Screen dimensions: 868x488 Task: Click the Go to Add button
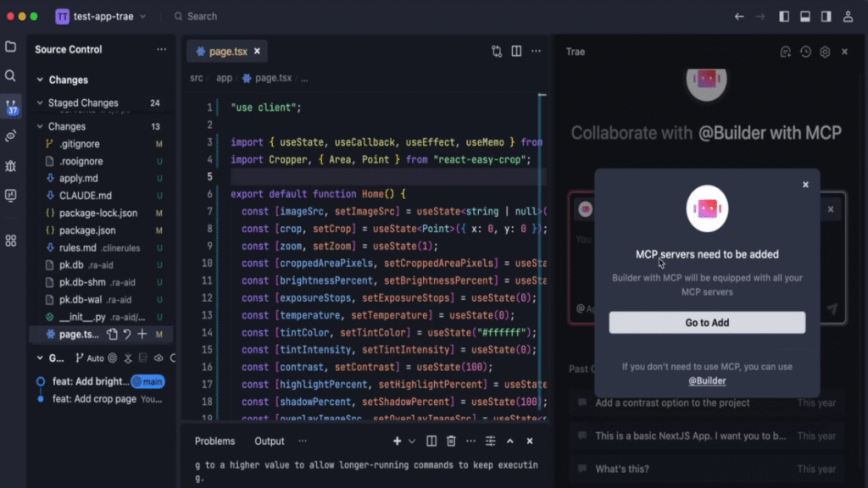click(x=707, y=323)
